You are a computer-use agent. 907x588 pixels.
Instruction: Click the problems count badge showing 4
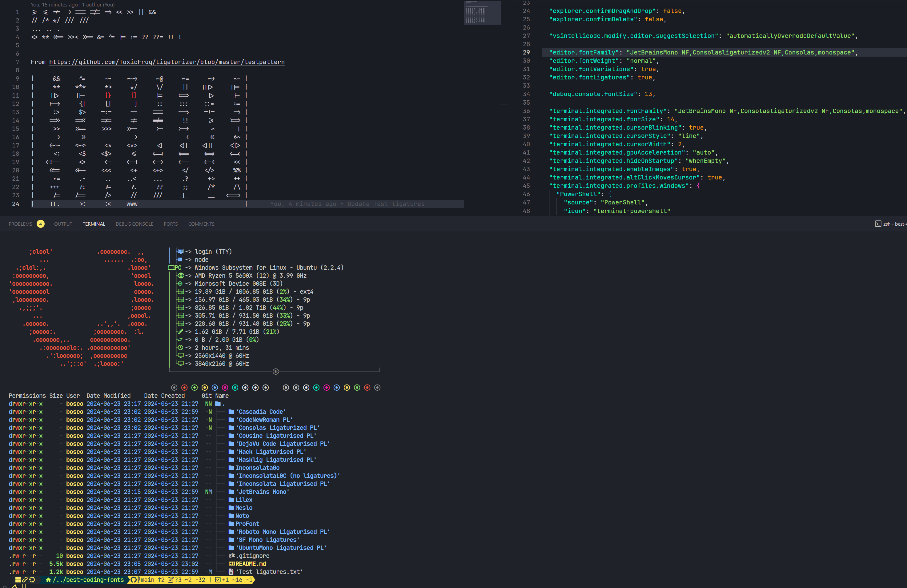40,224
